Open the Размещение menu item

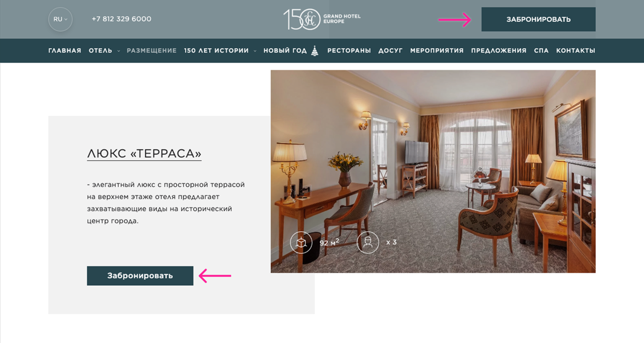pos(152,51)
